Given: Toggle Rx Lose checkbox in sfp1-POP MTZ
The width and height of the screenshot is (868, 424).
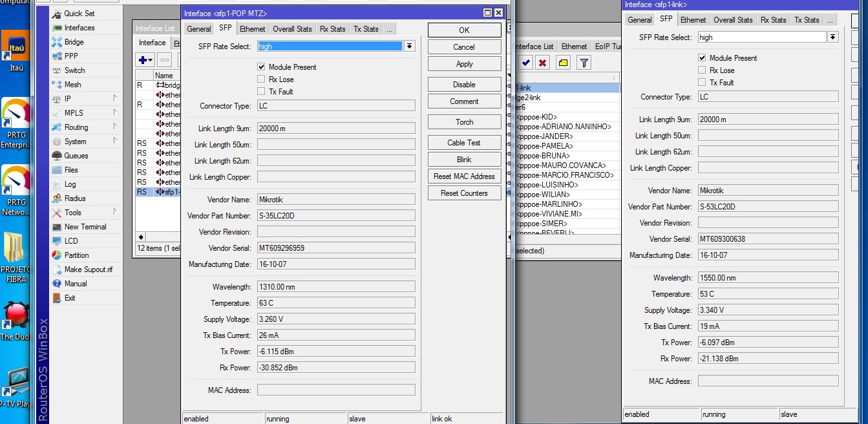Looking at the screenshot, I should pos(261,79).
